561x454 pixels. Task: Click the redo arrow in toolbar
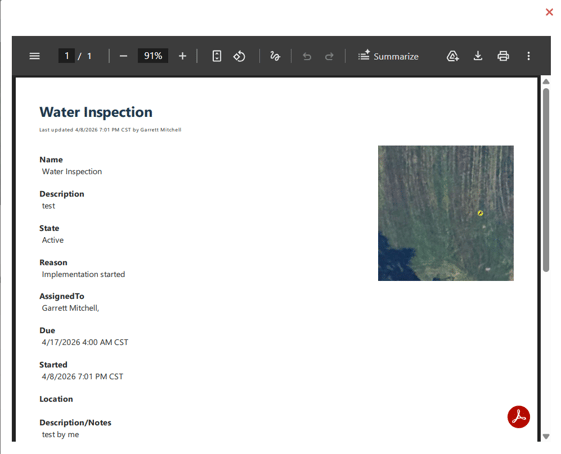329,56
